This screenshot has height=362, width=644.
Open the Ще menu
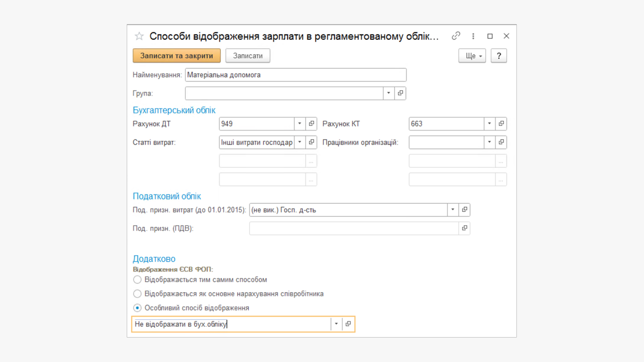[x=472, y=56]
